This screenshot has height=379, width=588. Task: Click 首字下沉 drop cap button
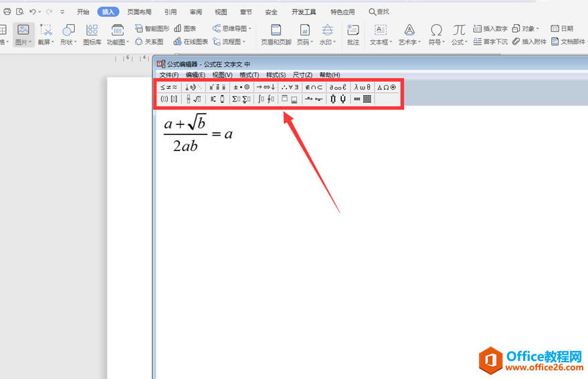coord(490,41)
